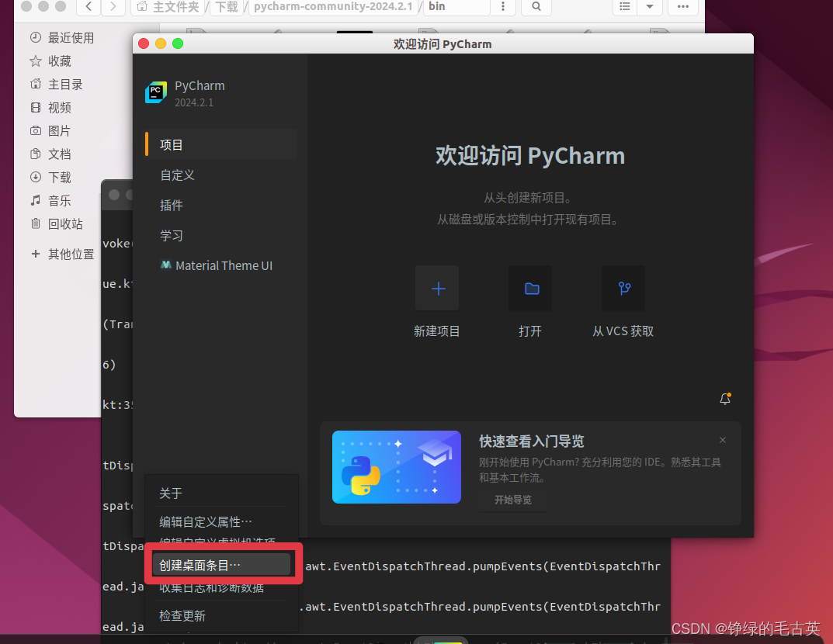Select 创建桌面条目… in the popup menu
This screenshot has width=833, height=644.
click(221, 565)
